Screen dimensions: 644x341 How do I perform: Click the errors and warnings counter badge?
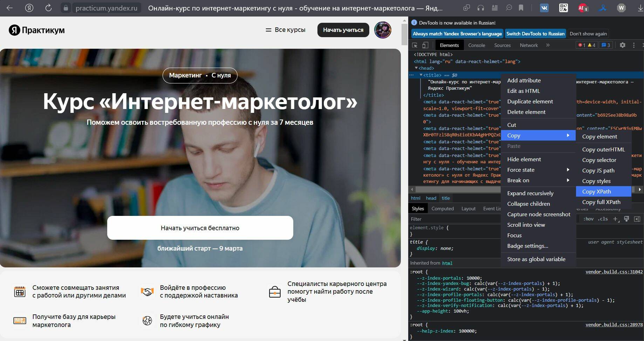click(x=587, y=45)
